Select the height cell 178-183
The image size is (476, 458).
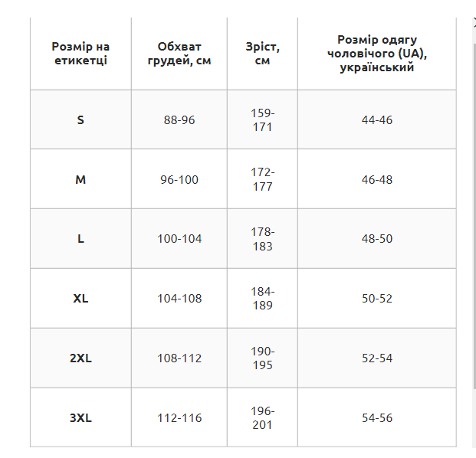(262, 239)
